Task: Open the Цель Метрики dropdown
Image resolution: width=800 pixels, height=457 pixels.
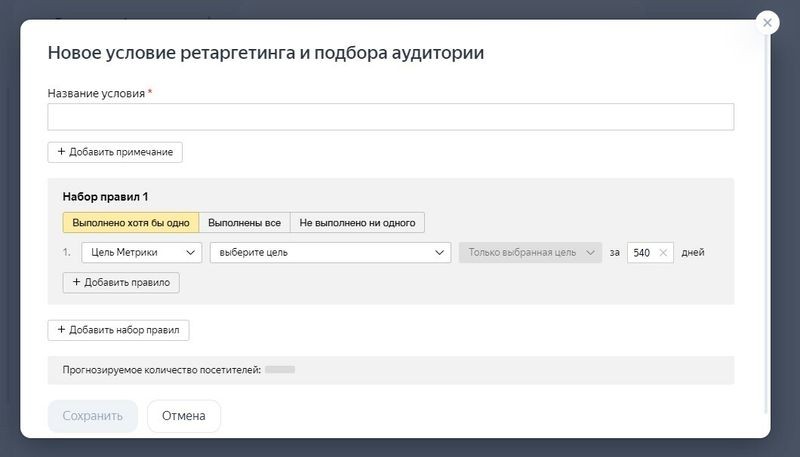Action: (x=141, y=253)
